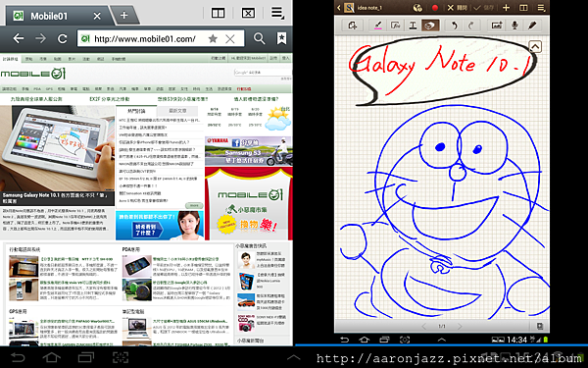Toggle S Note split-window view
The image size is (588, 368).
click(523, 8)
